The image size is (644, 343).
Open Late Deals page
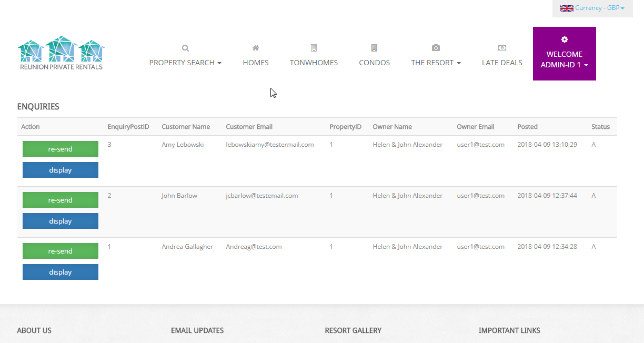click(x=502, y=63)
